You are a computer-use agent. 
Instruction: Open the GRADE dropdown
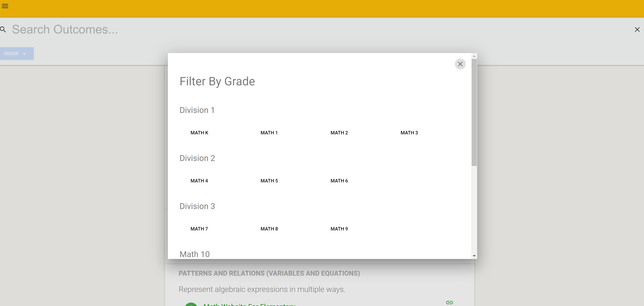[15, 53]
